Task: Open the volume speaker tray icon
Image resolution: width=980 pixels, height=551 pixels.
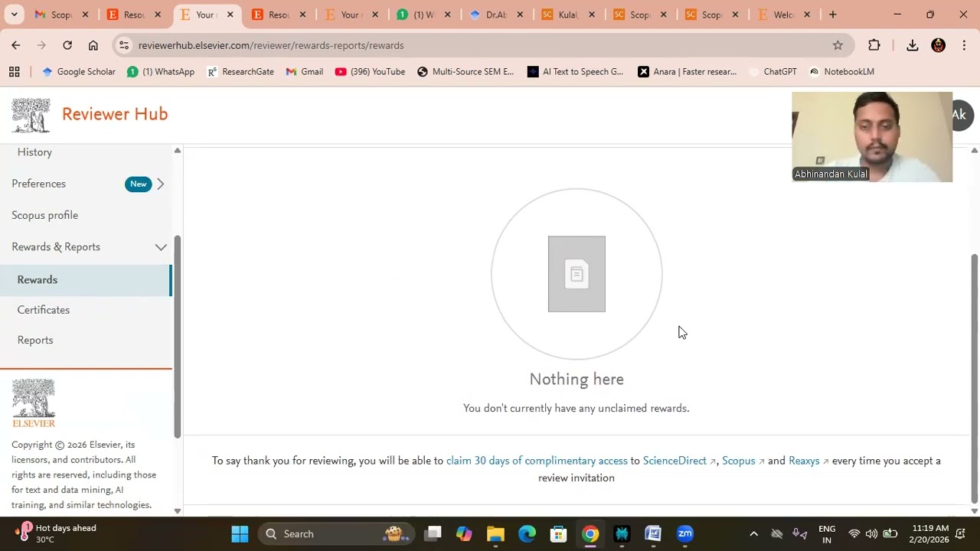Action: 871,533
